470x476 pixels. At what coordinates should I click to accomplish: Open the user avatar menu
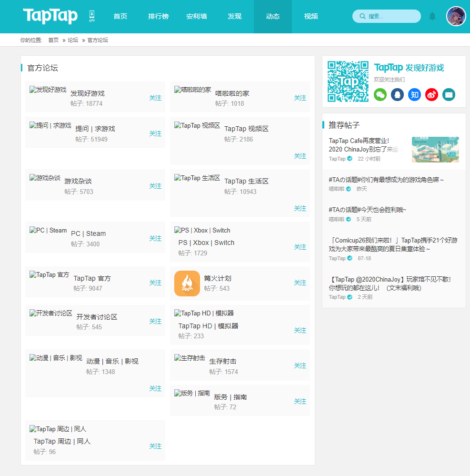point(456,16)
